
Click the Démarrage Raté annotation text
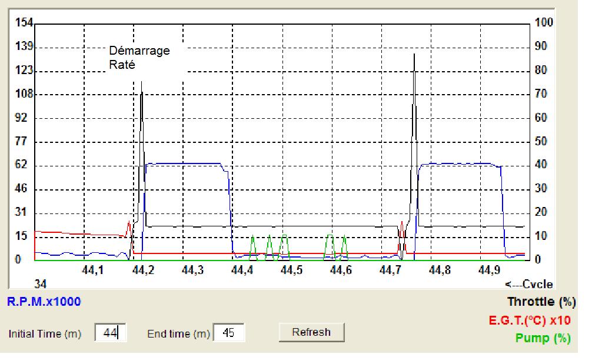(x=139, y=58)
